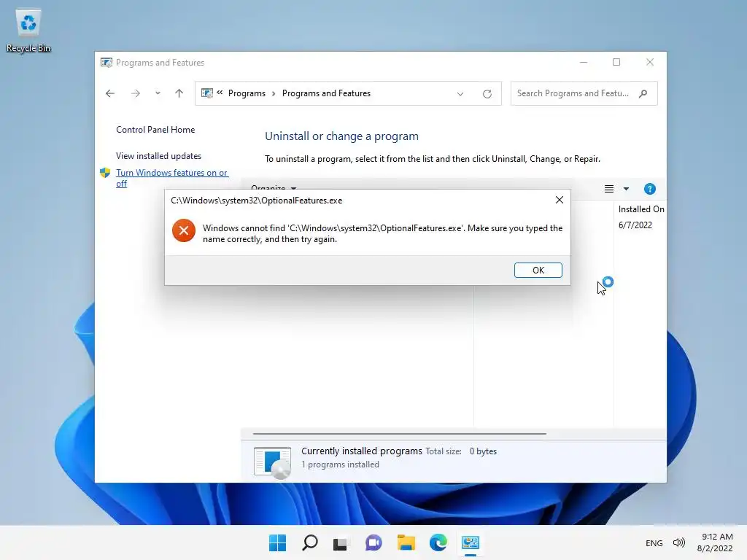Open the Windows Start menu
The height and width of the screenshot is (560, 747).
(278, 542)
